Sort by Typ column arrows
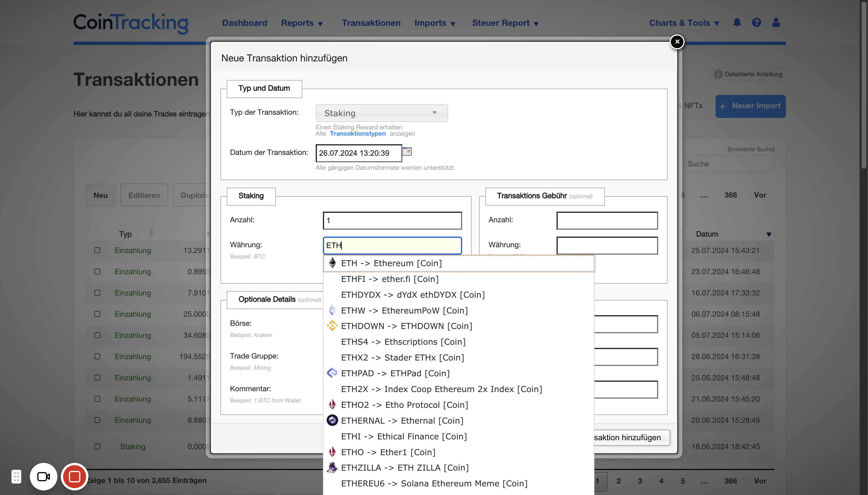 152,233
